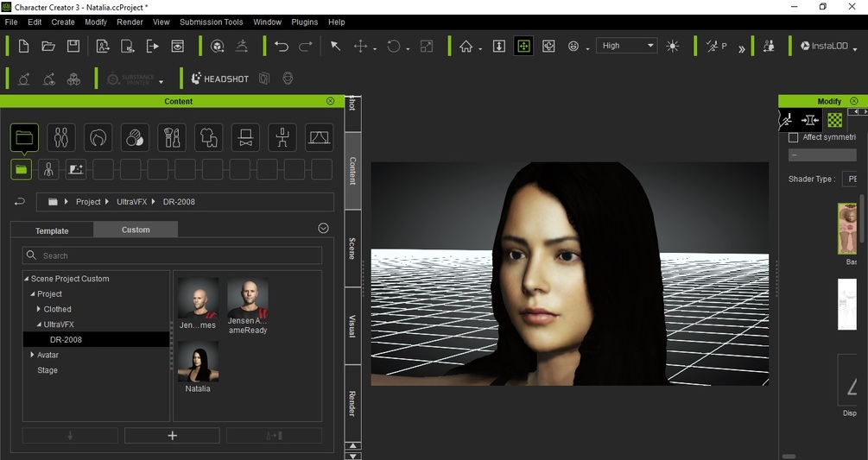Activate the Rotate tool circular arrow icon
868x460 pixels.
tap(394, 46)
